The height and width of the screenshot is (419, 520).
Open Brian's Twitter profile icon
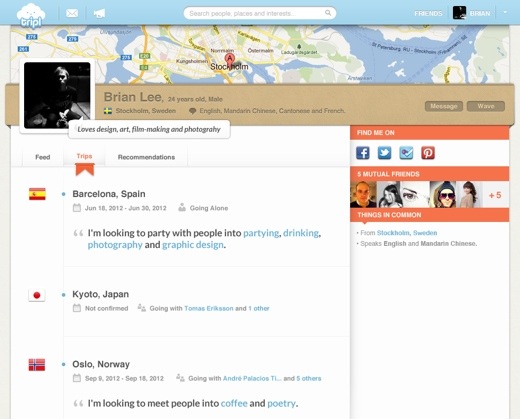point(384,153)
